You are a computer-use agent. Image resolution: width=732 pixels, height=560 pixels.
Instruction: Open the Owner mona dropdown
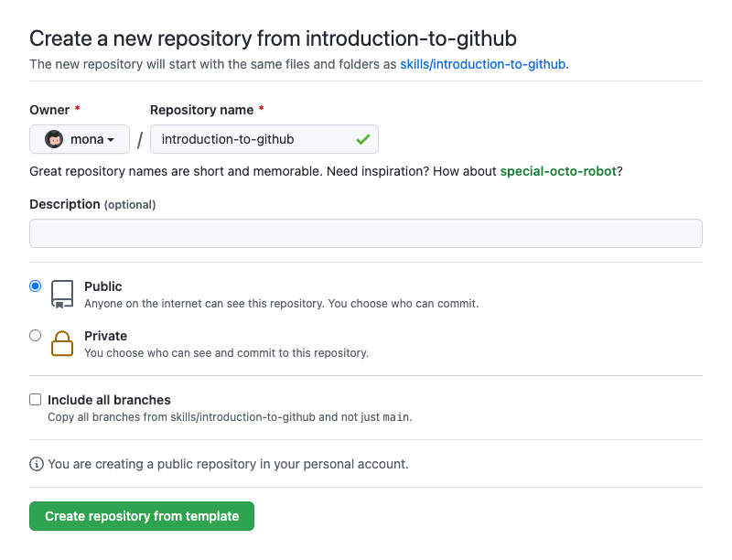80,139
